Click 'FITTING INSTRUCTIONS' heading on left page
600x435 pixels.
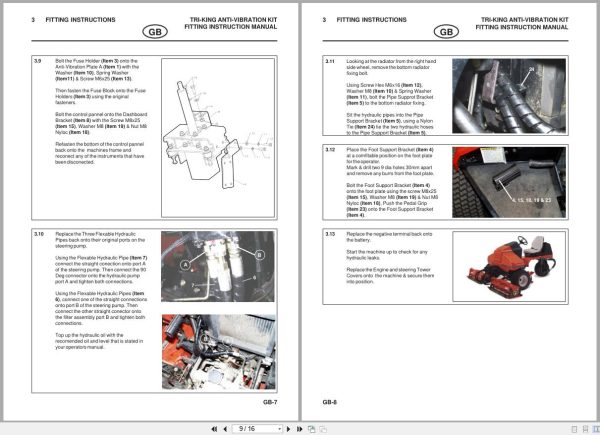click(x=80, y=20)
